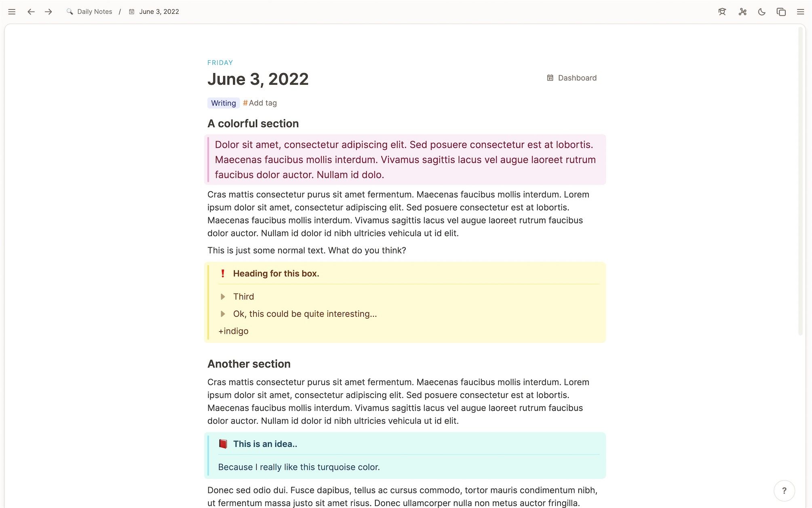Open the stacked windows panel icon
The width and height of the screenshot is (812, 508).
pos(781,12)
